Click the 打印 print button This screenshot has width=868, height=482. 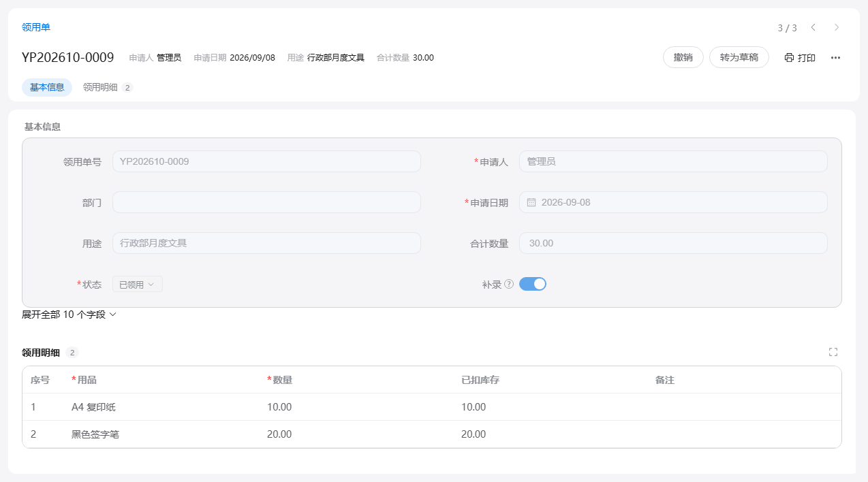(x=800, y=58)
